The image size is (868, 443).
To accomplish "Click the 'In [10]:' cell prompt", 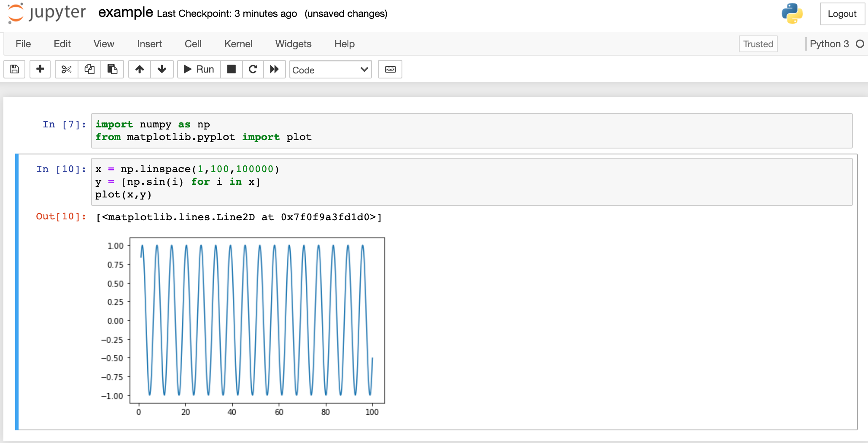I will pos(61,169).
